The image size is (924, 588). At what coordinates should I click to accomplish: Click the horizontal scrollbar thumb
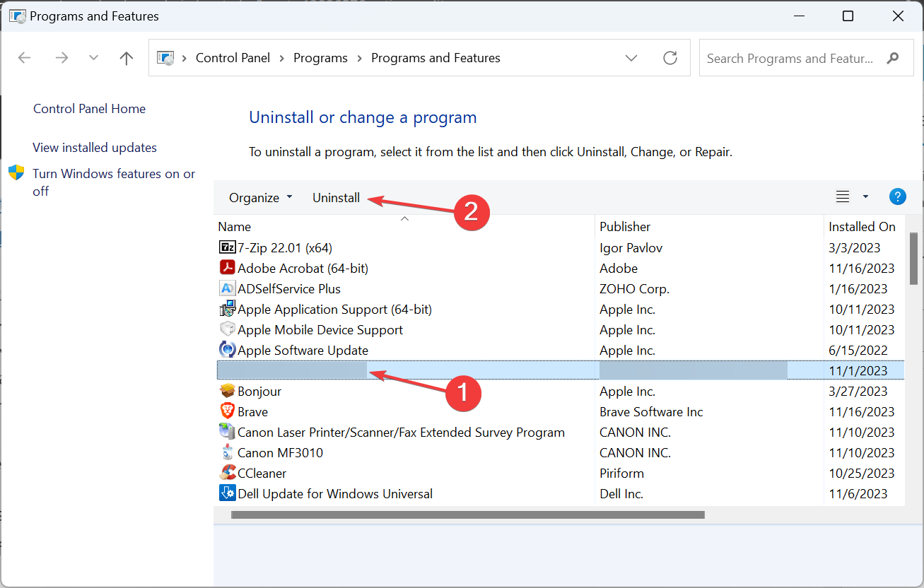coord(467,515)
